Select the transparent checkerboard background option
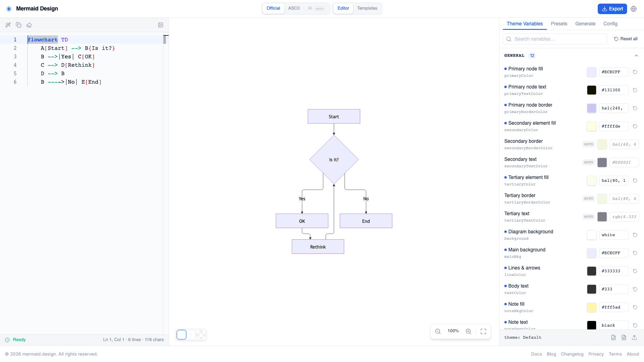Viewport: 644px width, 362px height. click(201, 335)
